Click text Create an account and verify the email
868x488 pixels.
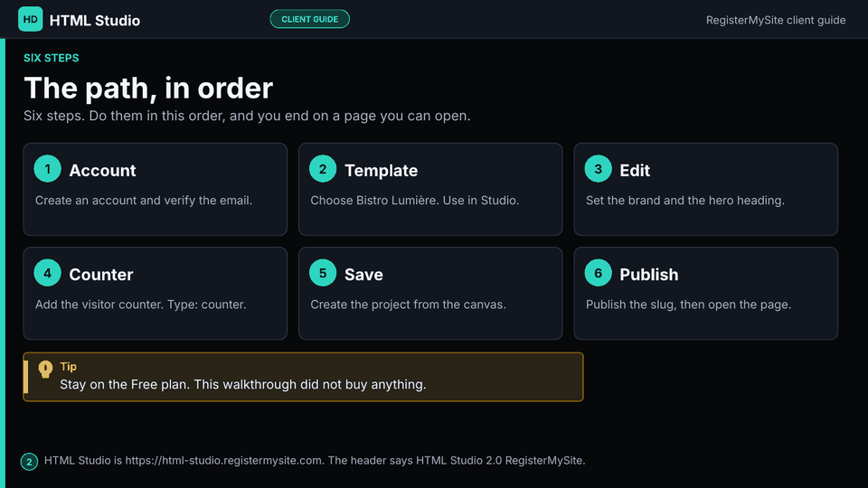144,201
